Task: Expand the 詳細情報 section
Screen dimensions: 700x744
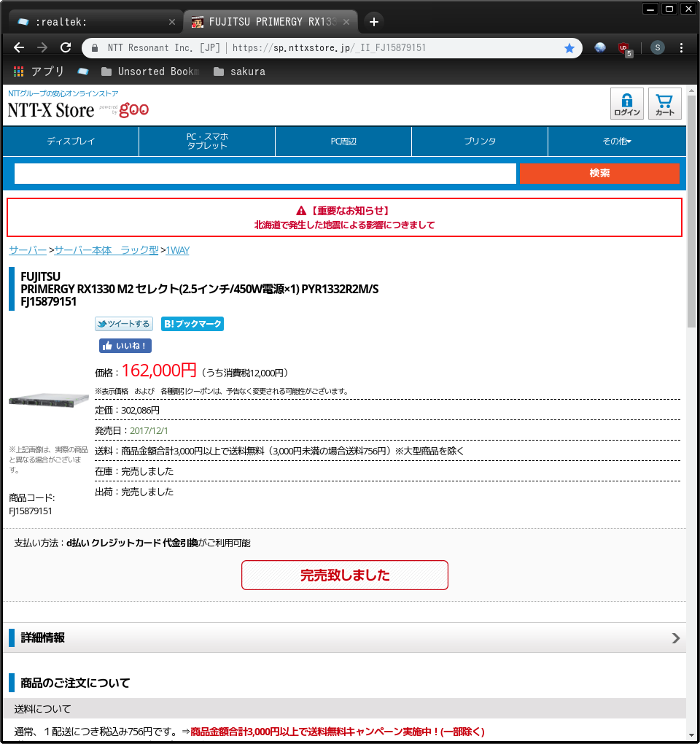Action: [x=344, y=638]
